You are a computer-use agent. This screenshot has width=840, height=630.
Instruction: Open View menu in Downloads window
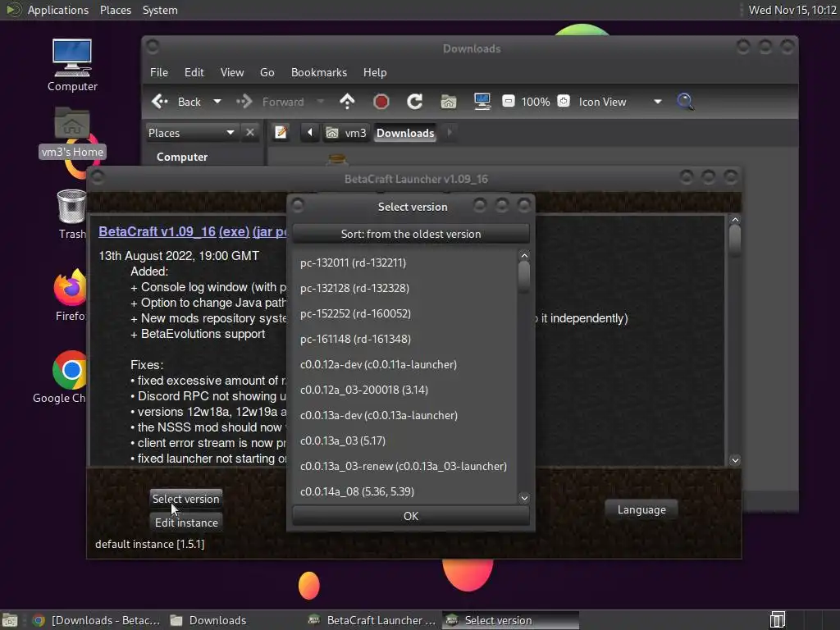[232, 72]
